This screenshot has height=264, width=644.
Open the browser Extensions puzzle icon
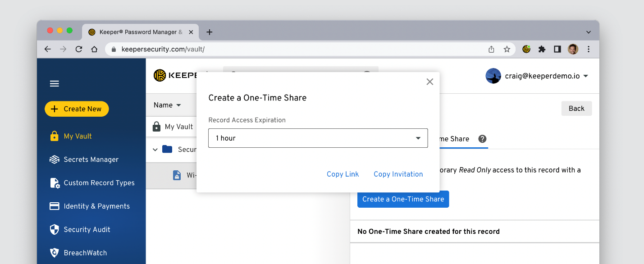pos(542,50)
